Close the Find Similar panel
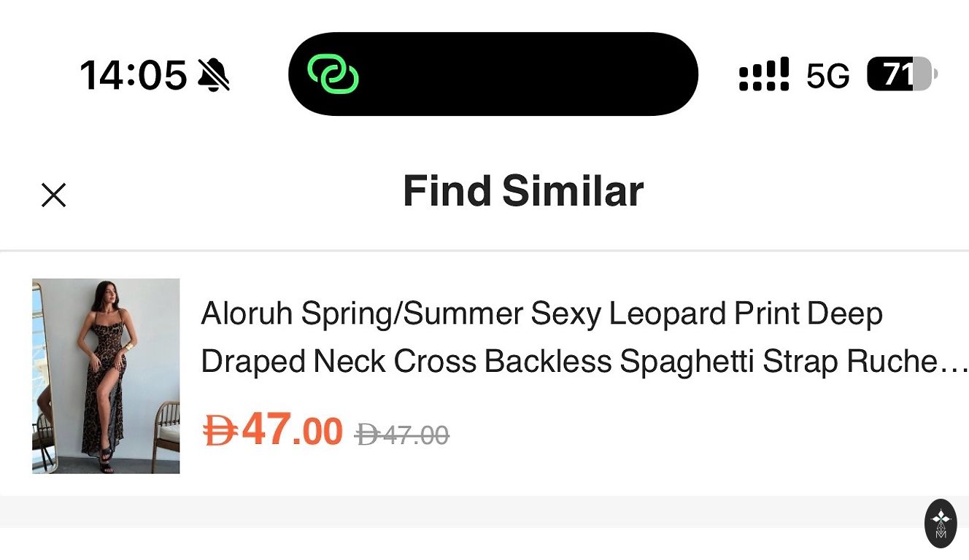The width and height of the screenshot is (969, 560). [54, 195]
